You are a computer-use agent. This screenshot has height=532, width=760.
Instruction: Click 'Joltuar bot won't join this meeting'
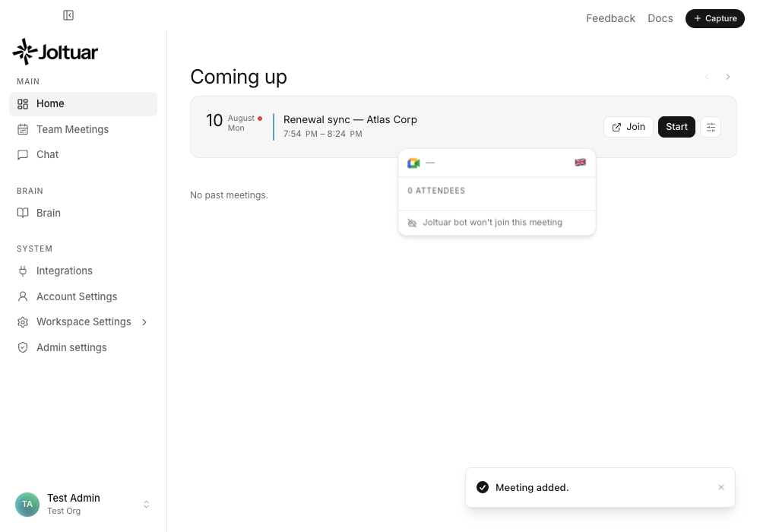pyautogui.click(x=492, y=223)
